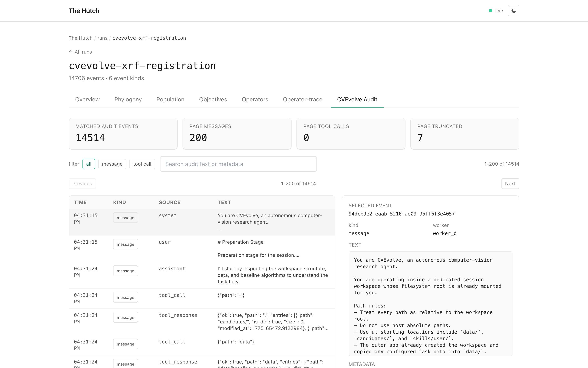Click the TIME column header

(80, 202)
